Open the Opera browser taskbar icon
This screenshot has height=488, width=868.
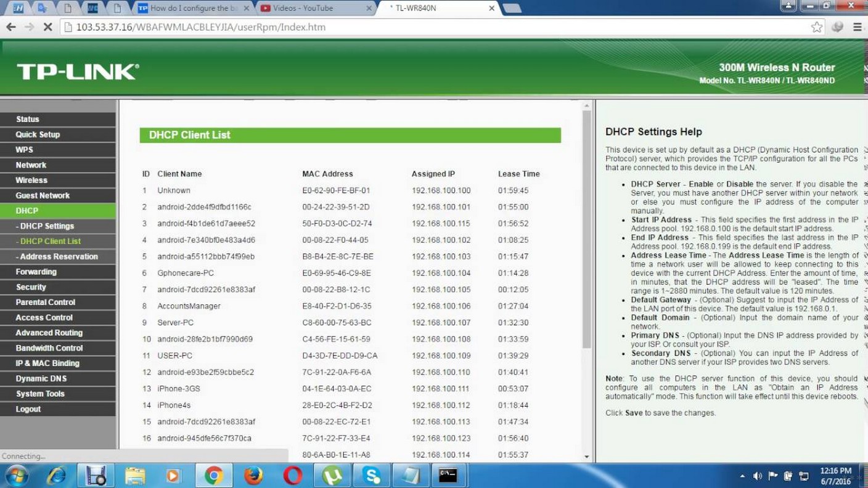coord(292,476)
